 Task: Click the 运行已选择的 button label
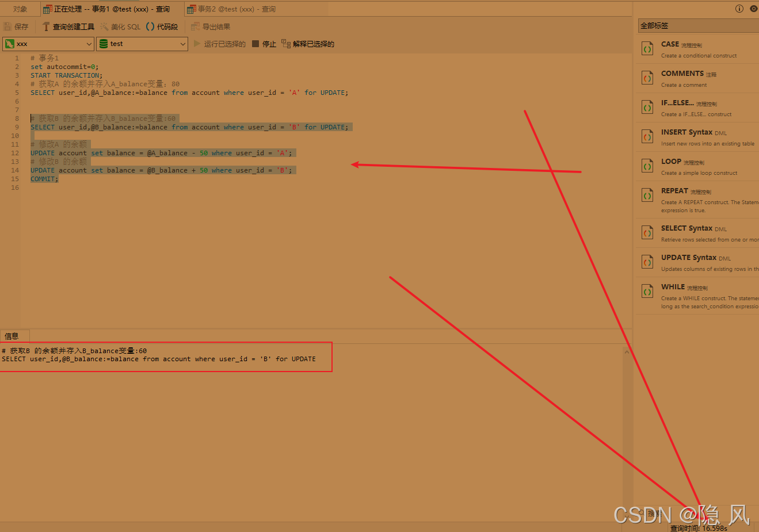(225, 44)
